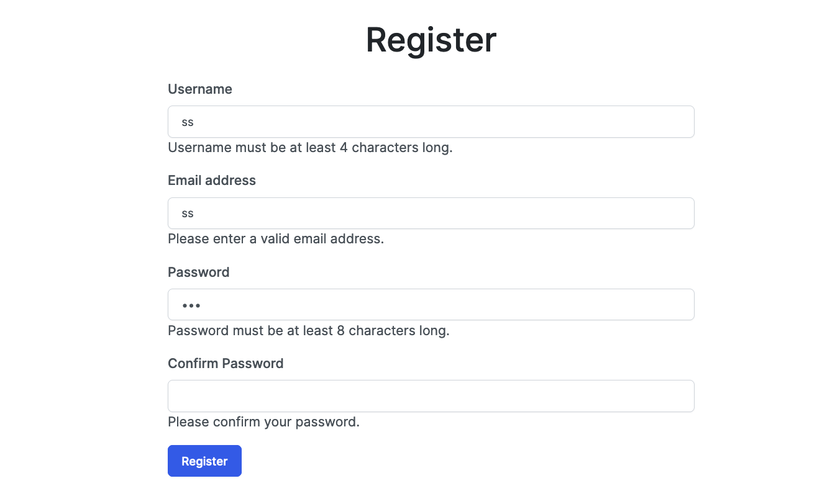
Task: Click the "ss" text inside Username field
Action: pos(188,122)
